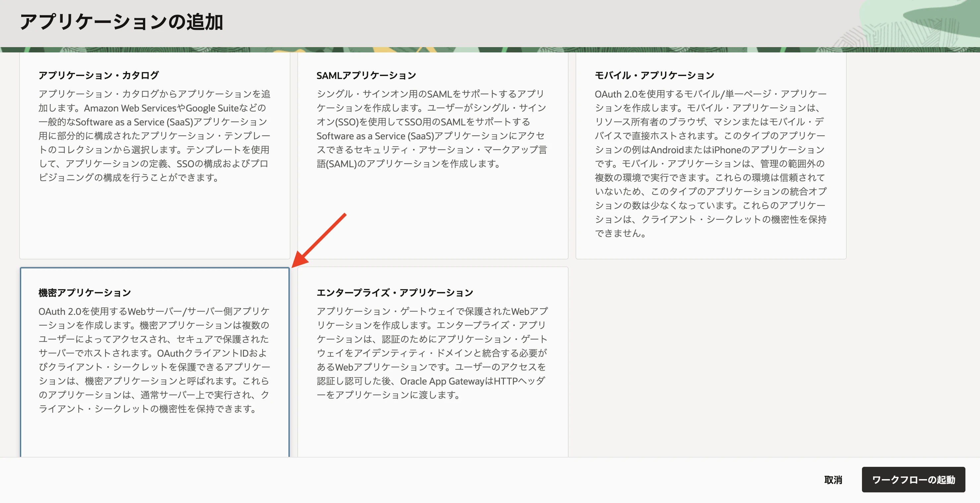This screenshot has height=503, width=980.
Task: Click the 機密アプリケーション card title
Action: pos(85,292)
